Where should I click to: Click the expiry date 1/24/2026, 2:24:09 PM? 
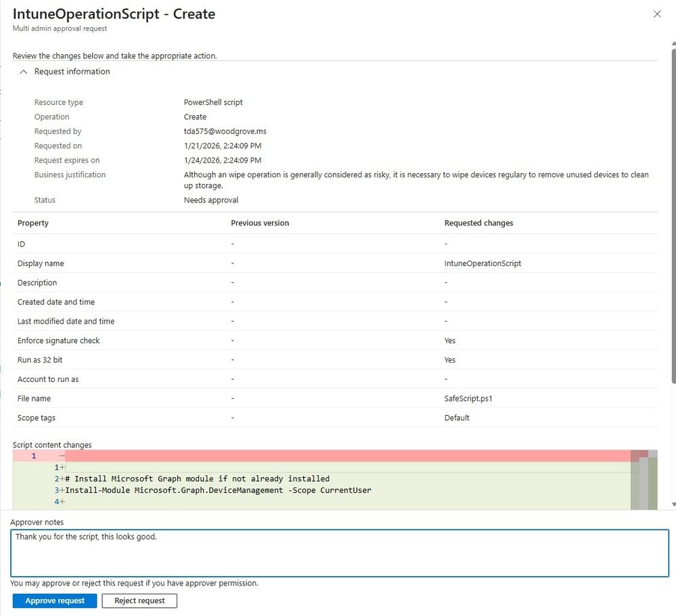coord(223,160)
